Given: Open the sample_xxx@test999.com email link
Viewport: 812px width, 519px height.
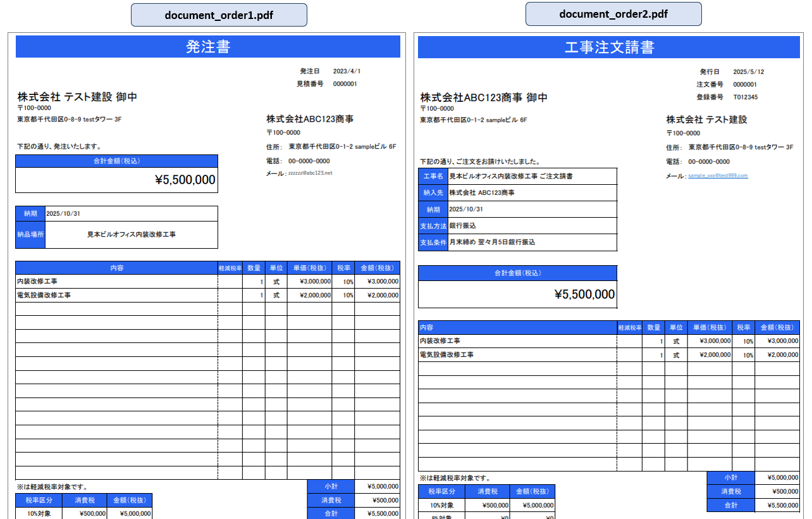Looking at the screenshot, I should coord(718,176).
